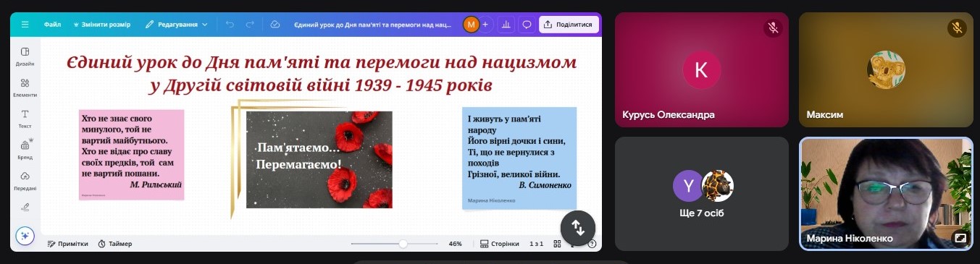The width and height of the screenshot is (980, 264).
Task: Expand the Редагування mode dropdown
Action: (x=177, y=24)
